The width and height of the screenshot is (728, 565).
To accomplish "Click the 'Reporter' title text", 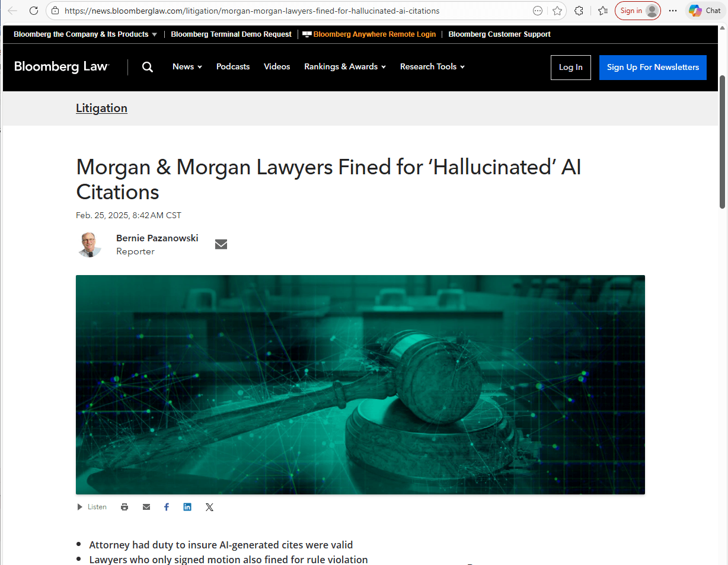I will 135,251.
